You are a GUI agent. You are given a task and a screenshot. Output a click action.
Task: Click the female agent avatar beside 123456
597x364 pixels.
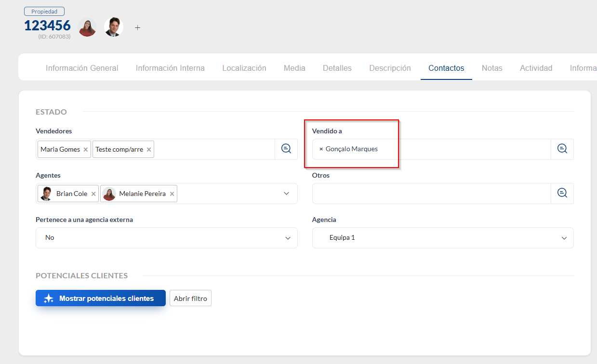[x=87, y=27]
